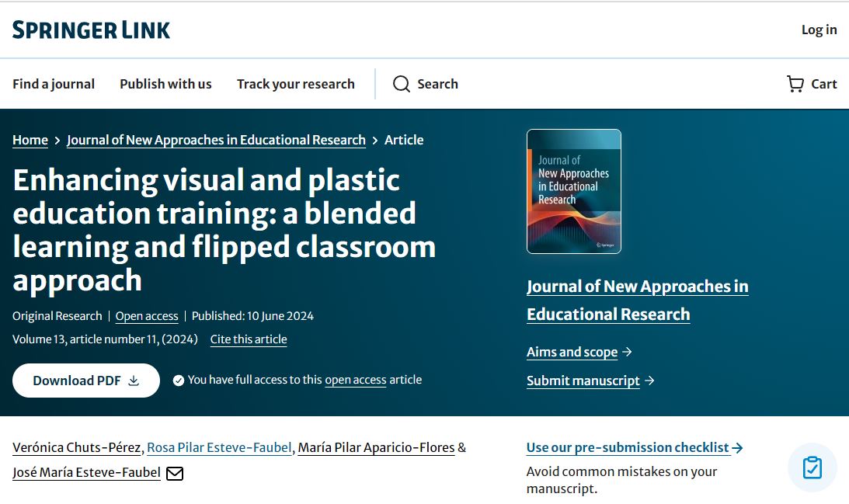This screenshot has height=504, width=849.
Task: Open Find a journal menu
Action: pos(54,84)
